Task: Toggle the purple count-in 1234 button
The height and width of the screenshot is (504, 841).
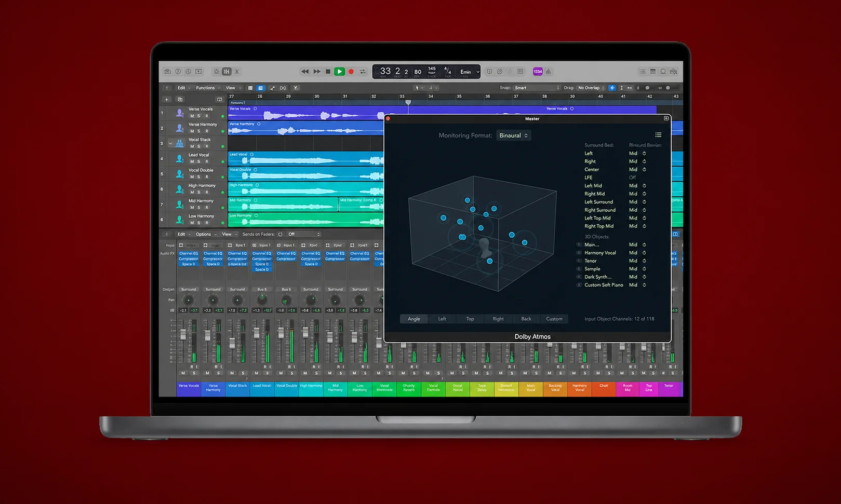Action: pyautogui.click(x=538, y=72)
